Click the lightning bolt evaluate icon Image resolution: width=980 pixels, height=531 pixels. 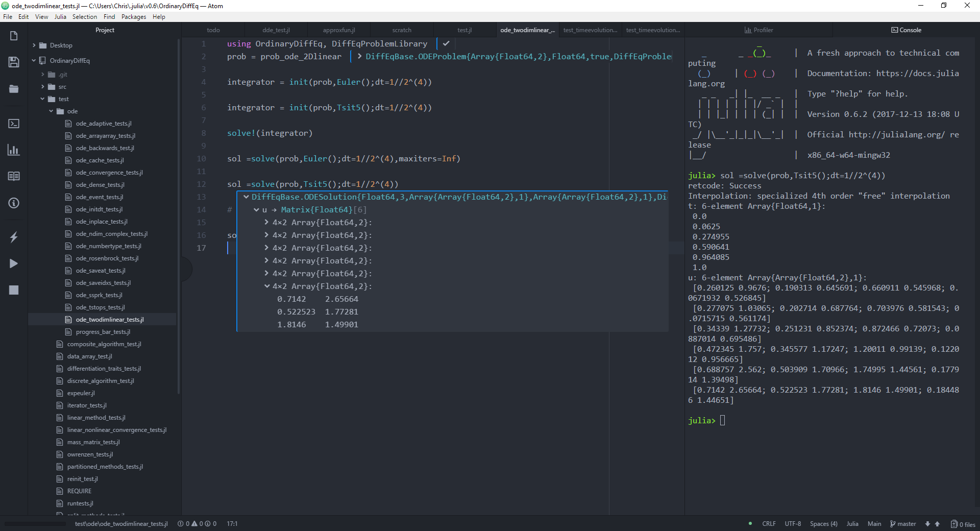14,237
